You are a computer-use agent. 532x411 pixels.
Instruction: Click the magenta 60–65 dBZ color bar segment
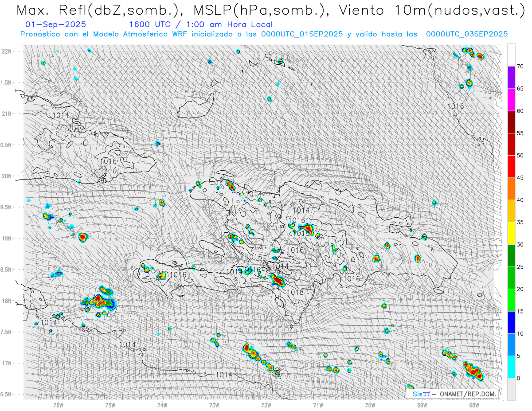point(511,100)
